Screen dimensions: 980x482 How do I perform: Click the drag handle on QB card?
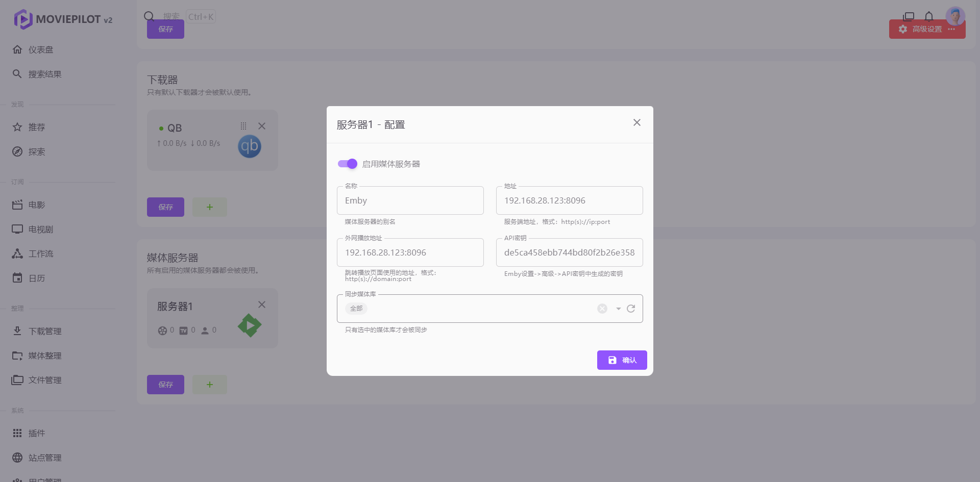click(243, 126)
